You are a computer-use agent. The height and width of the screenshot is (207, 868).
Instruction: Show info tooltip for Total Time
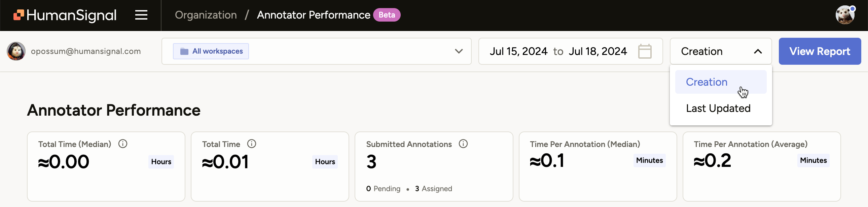251,144
